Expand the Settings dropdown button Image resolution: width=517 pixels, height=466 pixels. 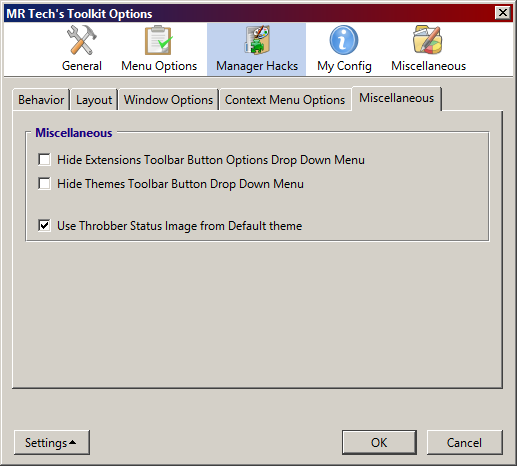coord(52,442)
